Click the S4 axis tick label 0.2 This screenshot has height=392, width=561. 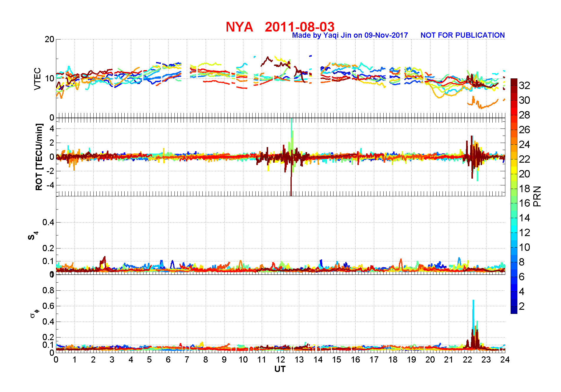tap(49, 248)
